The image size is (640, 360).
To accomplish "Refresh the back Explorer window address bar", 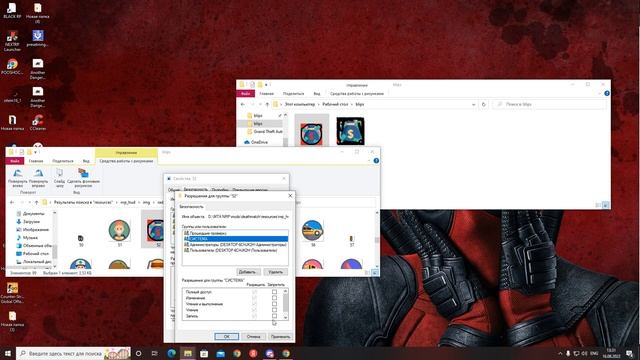I will pos(483,104).
